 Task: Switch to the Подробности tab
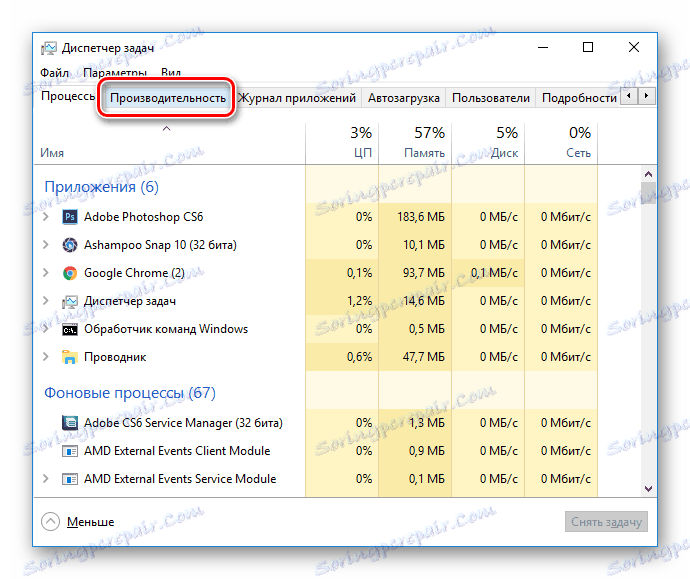click(579, 98)
